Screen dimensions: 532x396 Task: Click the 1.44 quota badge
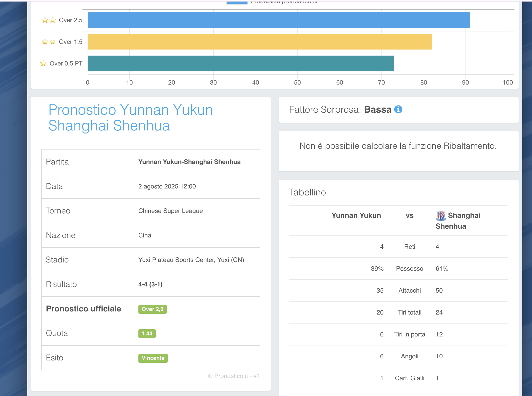[147, 334]
